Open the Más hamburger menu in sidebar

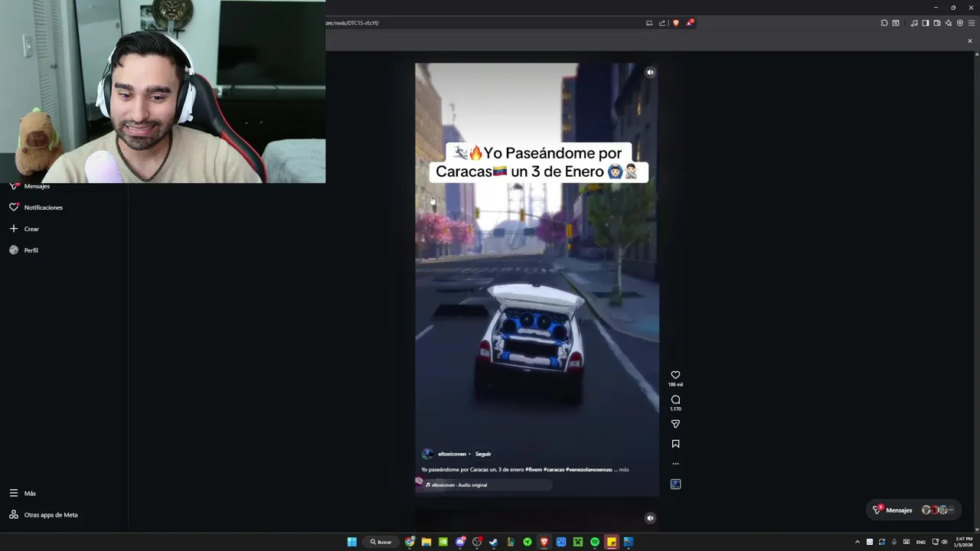(22, 494)
